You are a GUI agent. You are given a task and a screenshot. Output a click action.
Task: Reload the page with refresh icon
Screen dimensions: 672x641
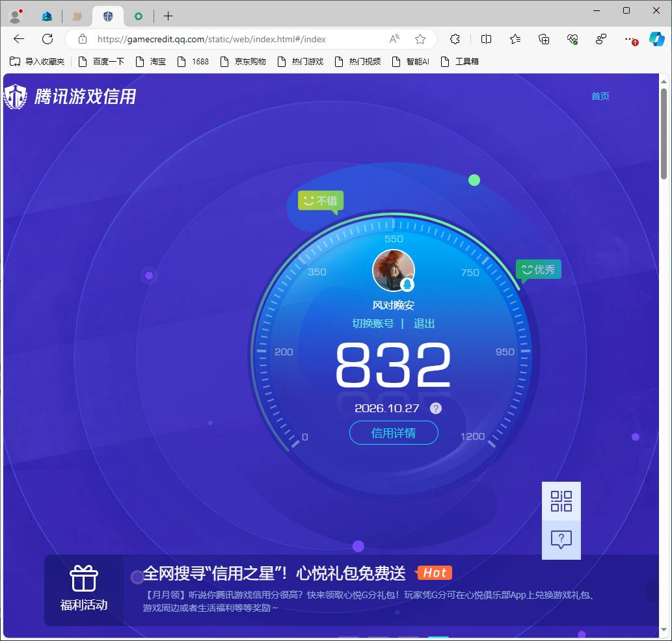(47, 39)
